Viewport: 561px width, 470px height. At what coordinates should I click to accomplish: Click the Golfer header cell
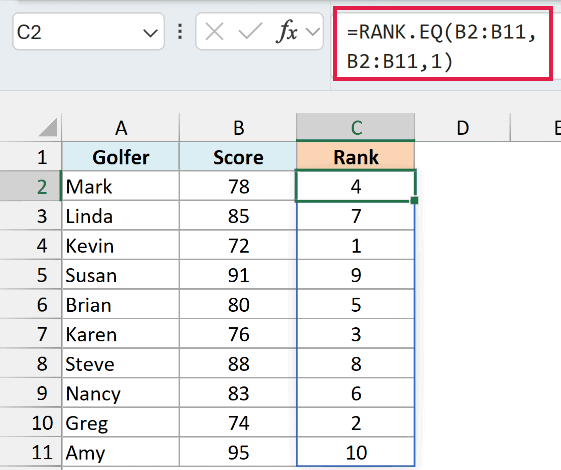(121, 157)
